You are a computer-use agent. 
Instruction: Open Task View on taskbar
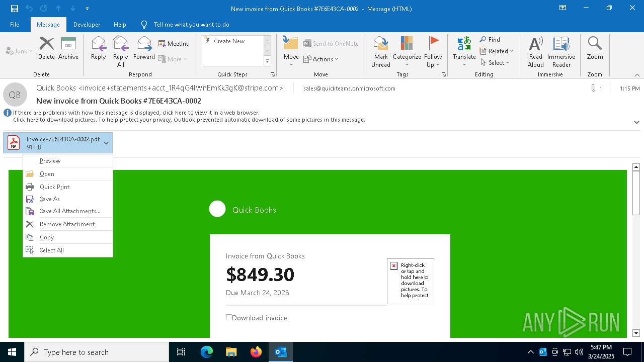click(x=181, y=352)
